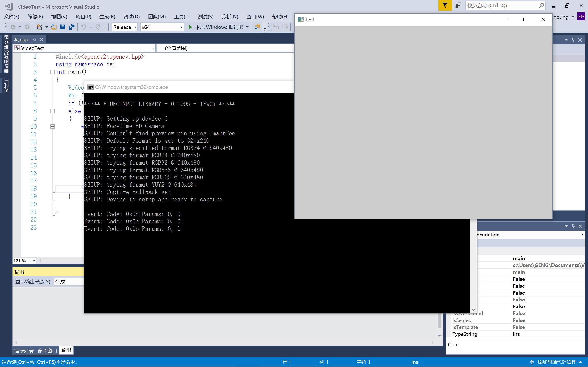Image resolution: width=588 pixels, height=367 pixels.
Task: Click the Save All toolbar icon
Action: click(71, 27)
